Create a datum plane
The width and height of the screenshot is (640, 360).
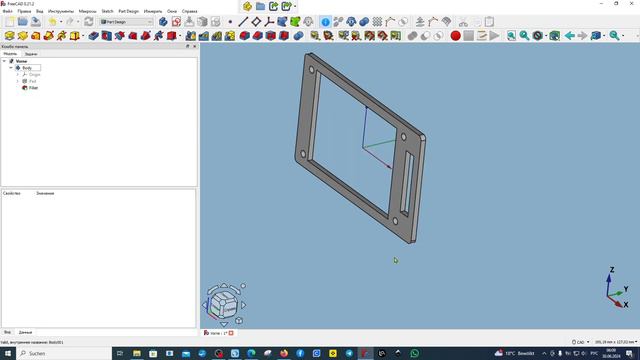tap(256, 22)
